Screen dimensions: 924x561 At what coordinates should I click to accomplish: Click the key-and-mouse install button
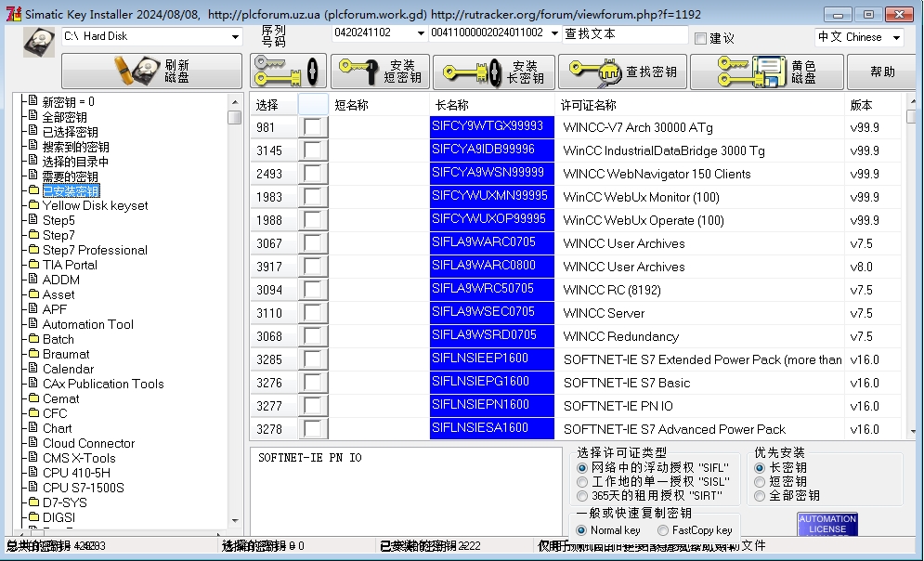(x=288, y=72)
